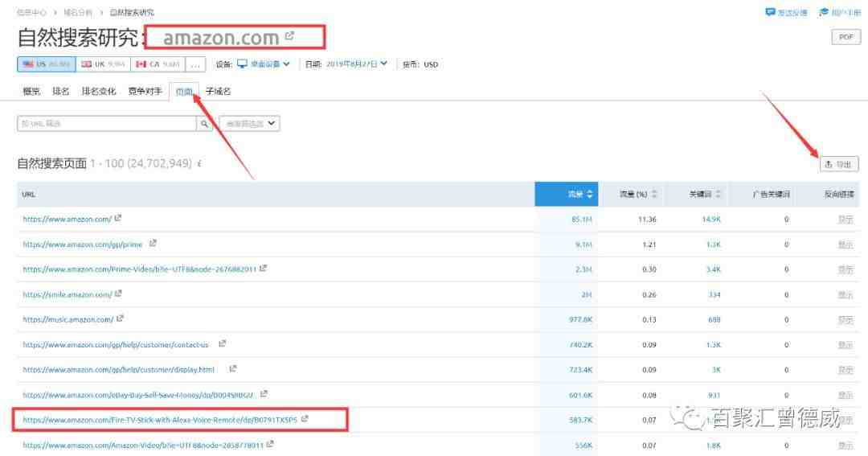The width and height of the screenshot is (868, 456).
Task: Click the 导出 export button
Action: (839, 164)
